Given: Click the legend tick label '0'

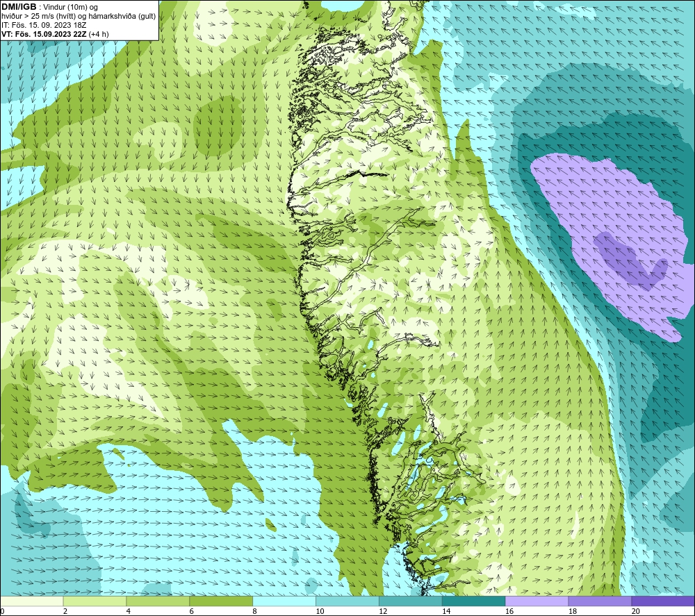Looking at the screenshot, I should (3, 612).
